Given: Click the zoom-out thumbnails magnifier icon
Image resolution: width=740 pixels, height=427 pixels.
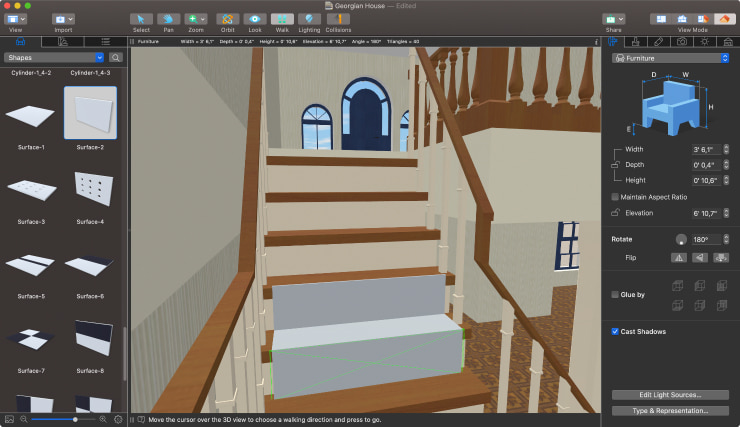Looking at the screenshot, I should pos(24,419).
